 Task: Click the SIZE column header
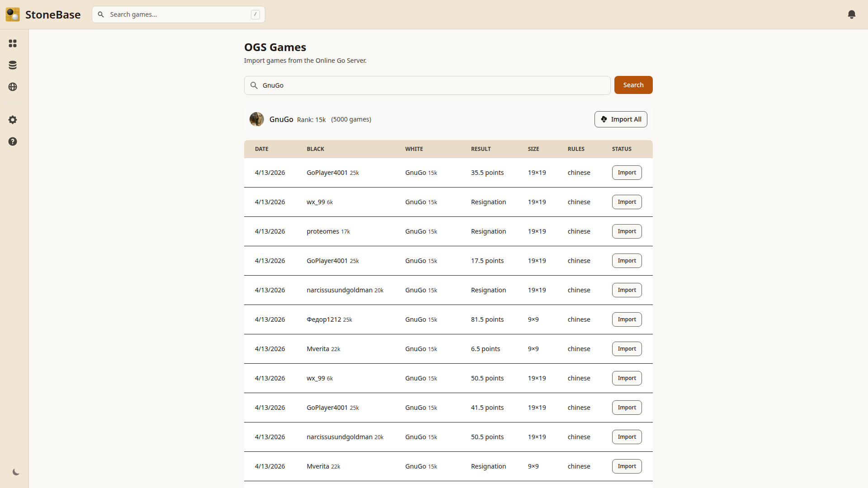[533, 149]
